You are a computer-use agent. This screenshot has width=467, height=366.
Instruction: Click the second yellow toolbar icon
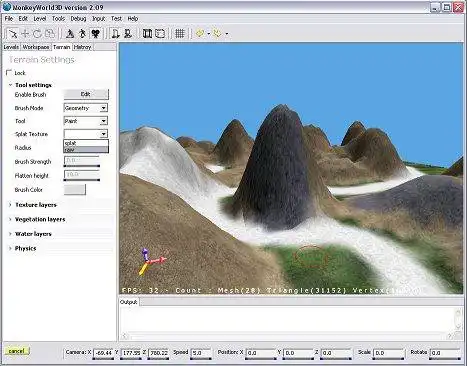coord(217,33)
